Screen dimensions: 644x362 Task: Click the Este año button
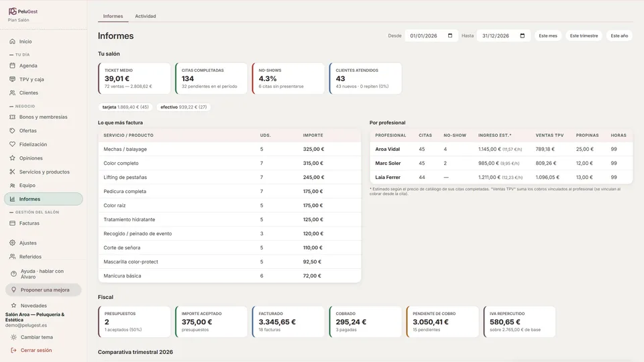point(619,36)
